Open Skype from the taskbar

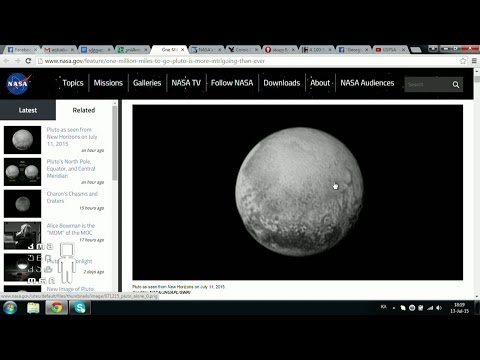tap(80, 307)
